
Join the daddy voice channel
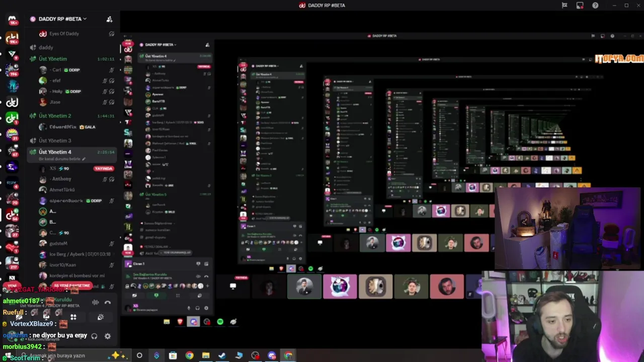coord(46,48)
